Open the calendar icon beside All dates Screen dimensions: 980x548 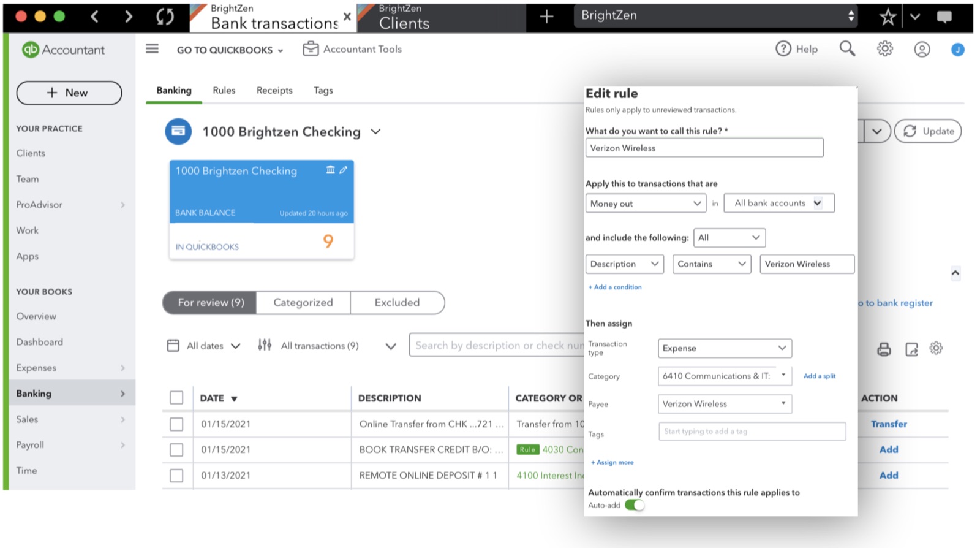tap(173, 346)
